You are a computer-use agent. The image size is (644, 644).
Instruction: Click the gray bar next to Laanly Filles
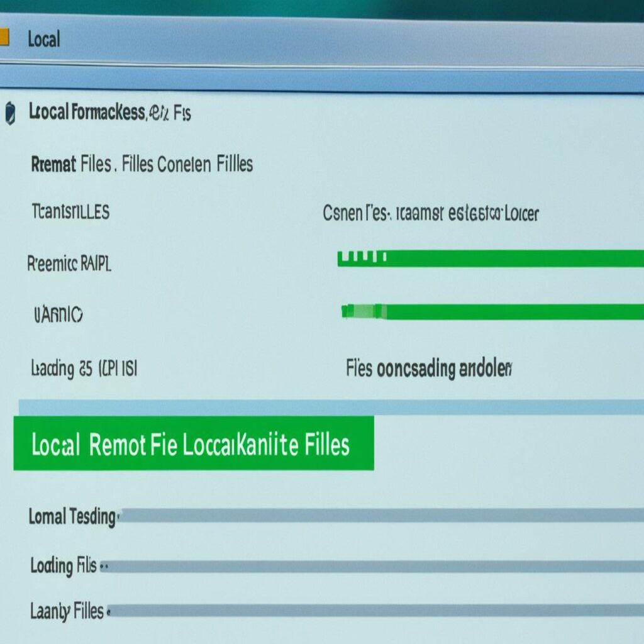pyautogui.click(x=376, y=610)
